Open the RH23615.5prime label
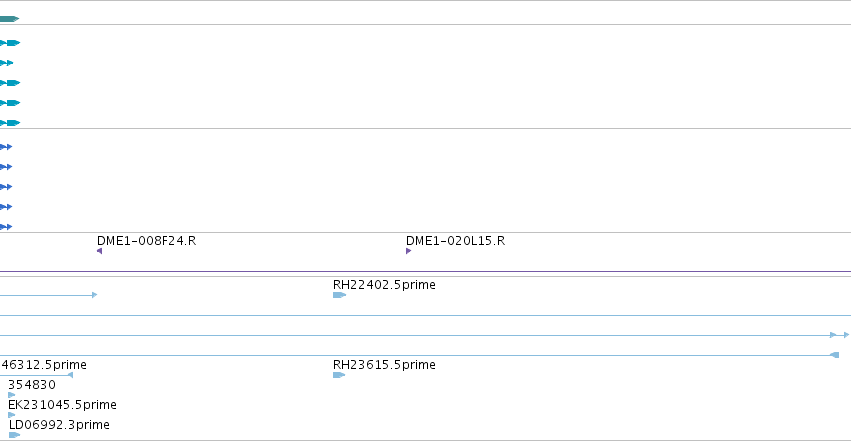The image size is (851, 441). [384, 365]
